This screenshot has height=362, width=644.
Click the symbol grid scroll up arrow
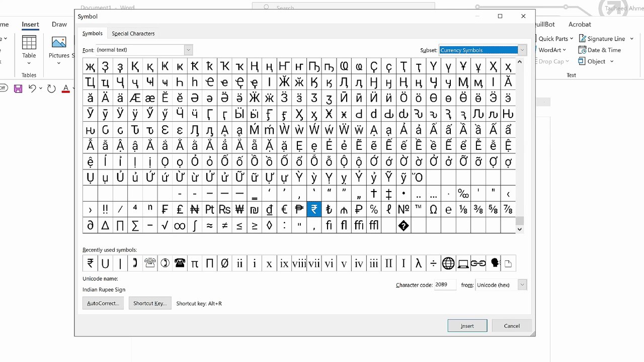(x=520, y=62)
